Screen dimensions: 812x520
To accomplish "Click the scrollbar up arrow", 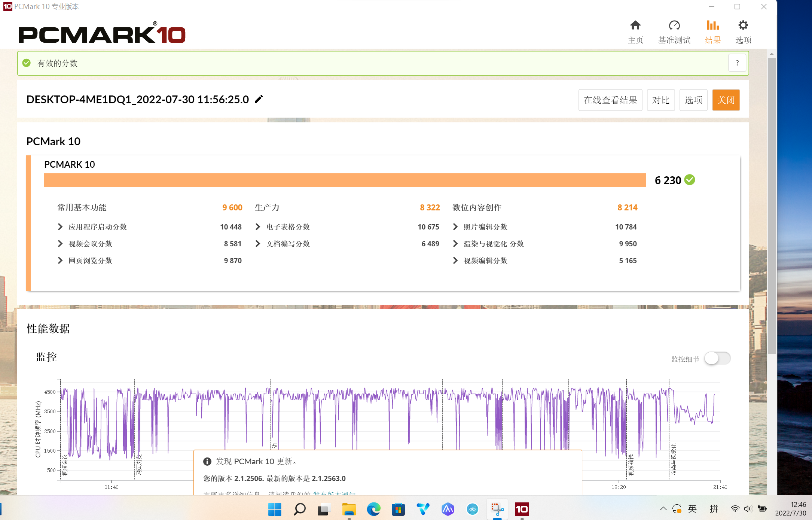I will (x=772, y=54).
